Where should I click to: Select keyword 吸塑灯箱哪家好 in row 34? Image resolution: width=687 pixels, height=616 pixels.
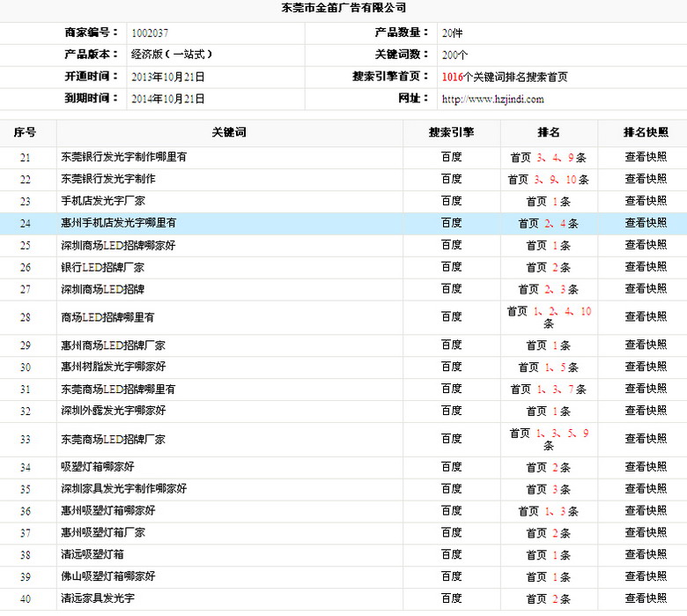(x=98, y=466)
